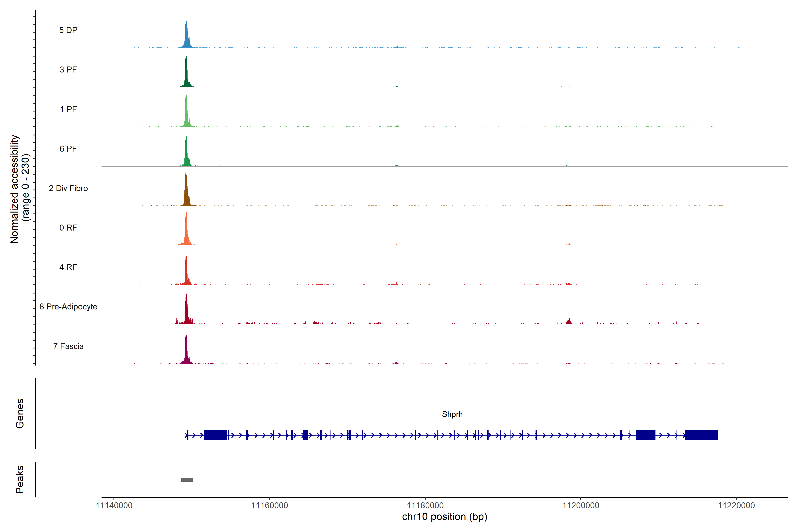This screenshot has height=532, width=798.
Task: Click the 4 RF track label
Action: (68, 267)
